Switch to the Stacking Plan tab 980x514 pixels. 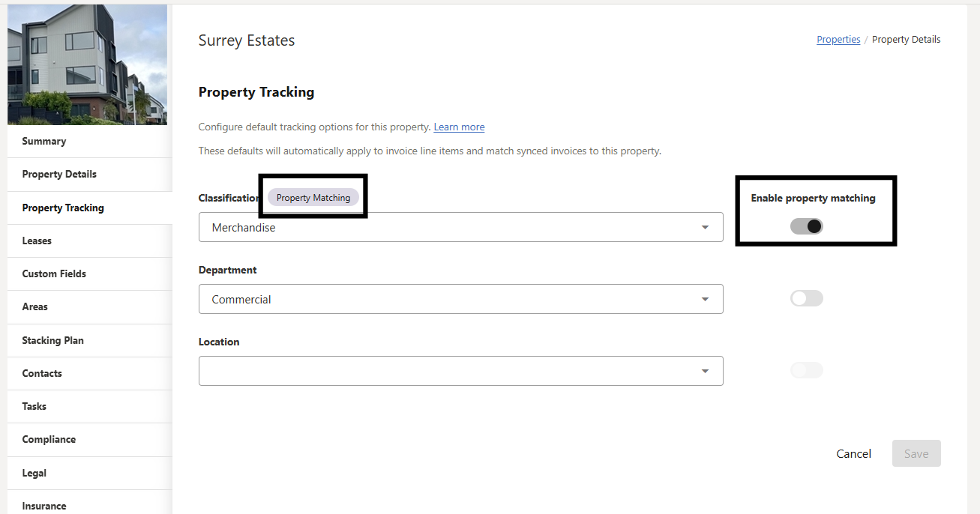click(x=52, y=340)
